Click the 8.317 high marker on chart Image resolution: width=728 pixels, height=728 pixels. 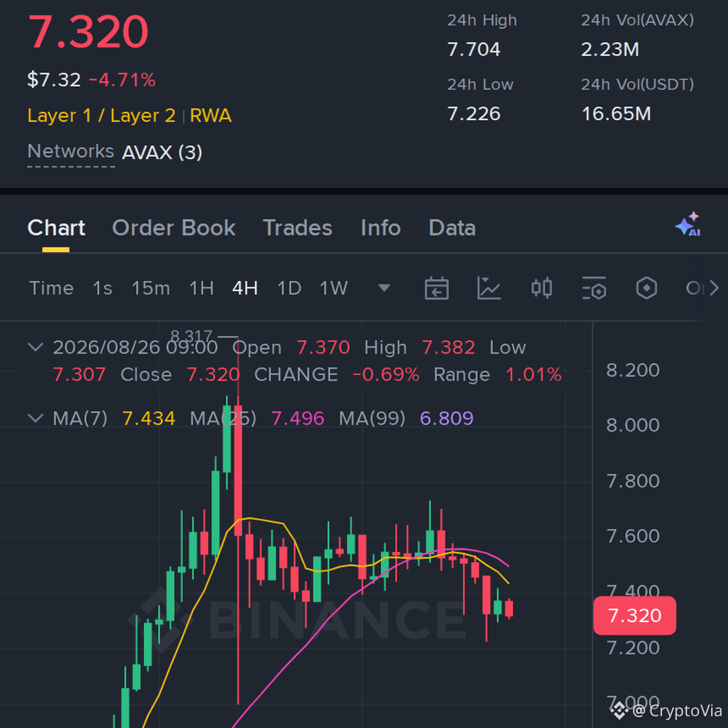(191, 336)
